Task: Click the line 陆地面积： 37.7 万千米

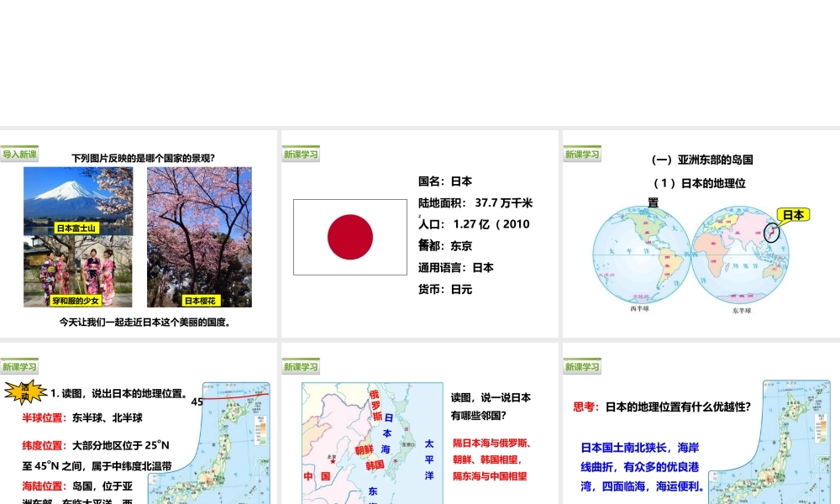Action: tap(475, 203)
